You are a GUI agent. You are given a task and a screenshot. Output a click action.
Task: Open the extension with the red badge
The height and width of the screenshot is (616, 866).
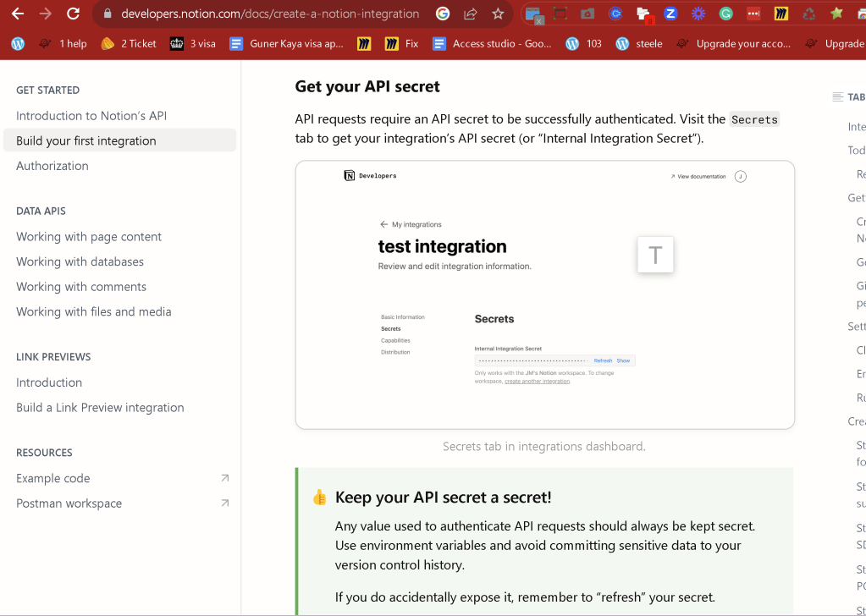(644, 15)
